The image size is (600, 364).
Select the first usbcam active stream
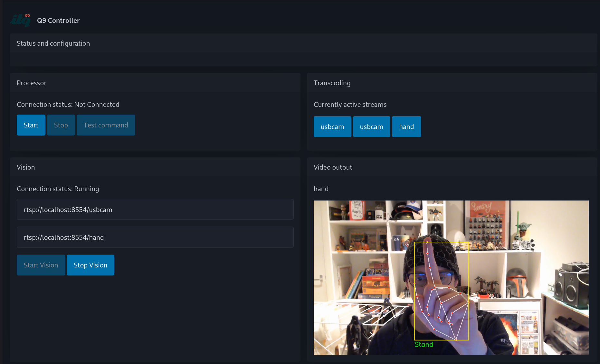click(x=332, y=126)
